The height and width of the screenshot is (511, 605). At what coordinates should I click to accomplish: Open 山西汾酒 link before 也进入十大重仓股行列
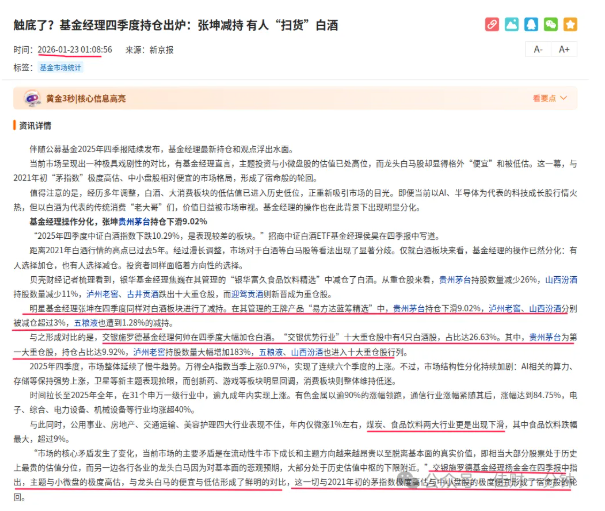click(307, 352)
